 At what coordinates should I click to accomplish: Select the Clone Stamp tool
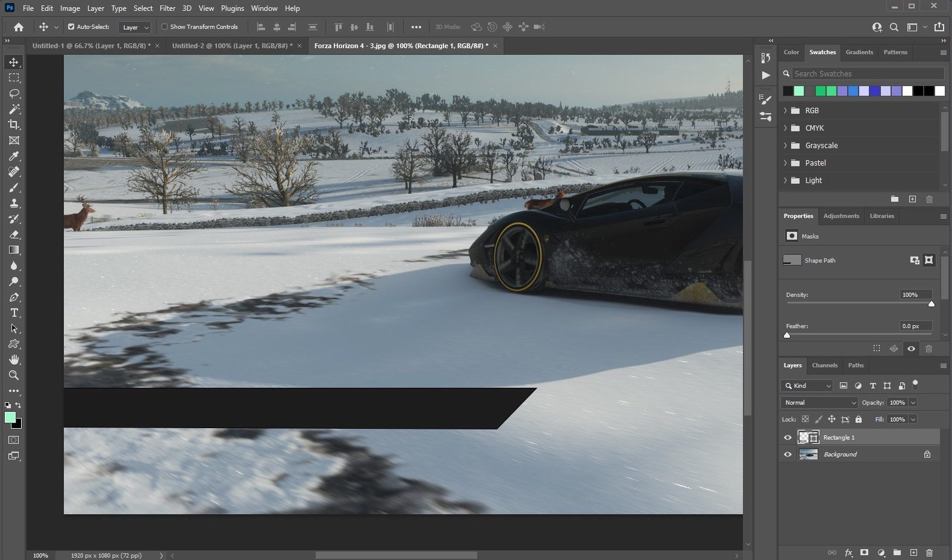[14, 203]
